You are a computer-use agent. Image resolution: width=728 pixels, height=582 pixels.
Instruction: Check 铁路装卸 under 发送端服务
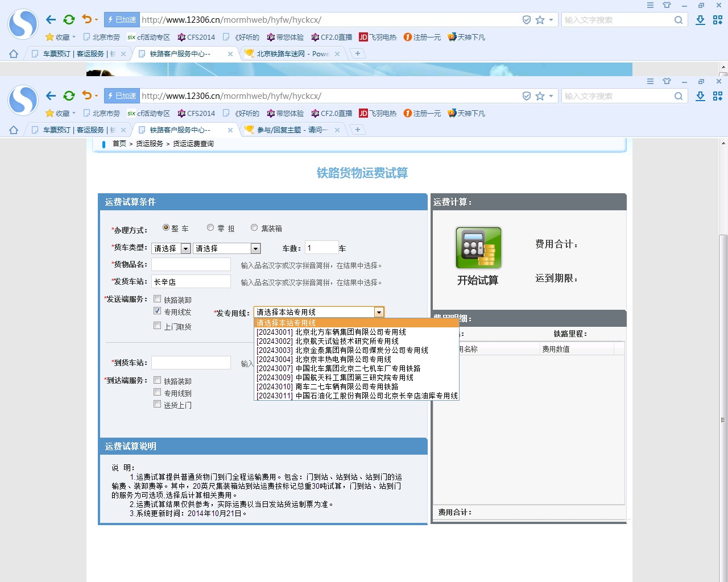[158, 299]
